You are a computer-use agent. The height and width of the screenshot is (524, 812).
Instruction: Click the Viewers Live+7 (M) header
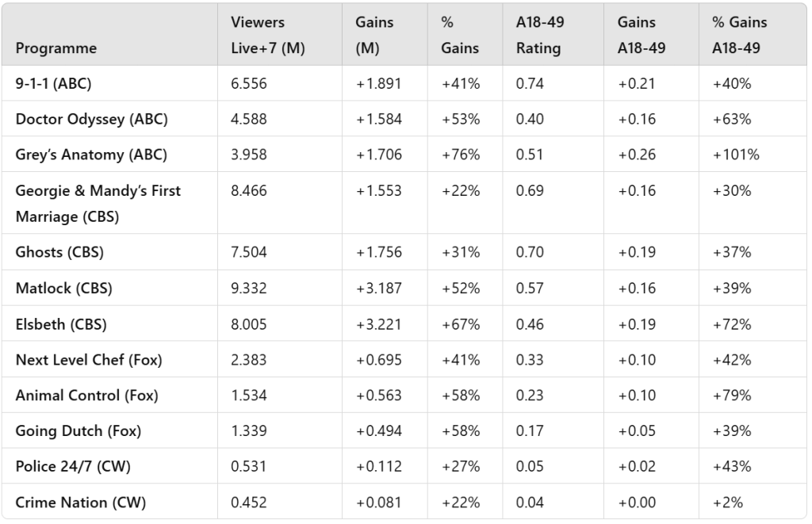[x=268, y=35]
